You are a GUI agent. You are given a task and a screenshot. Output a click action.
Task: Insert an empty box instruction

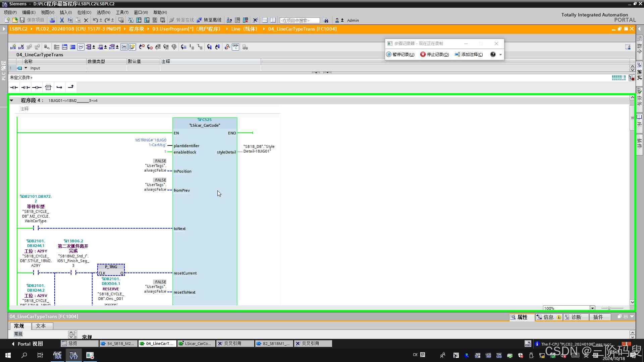point(48,87)
